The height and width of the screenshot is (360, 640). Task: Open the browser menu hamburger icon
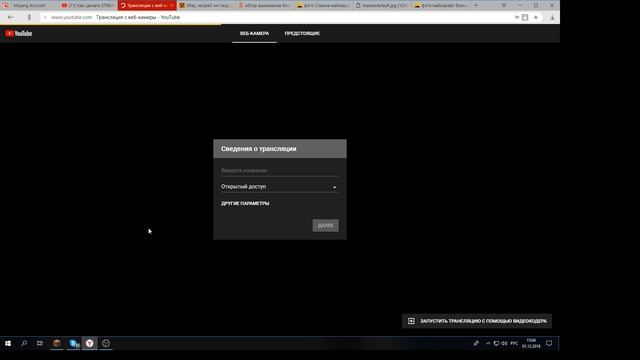point(504,5)
